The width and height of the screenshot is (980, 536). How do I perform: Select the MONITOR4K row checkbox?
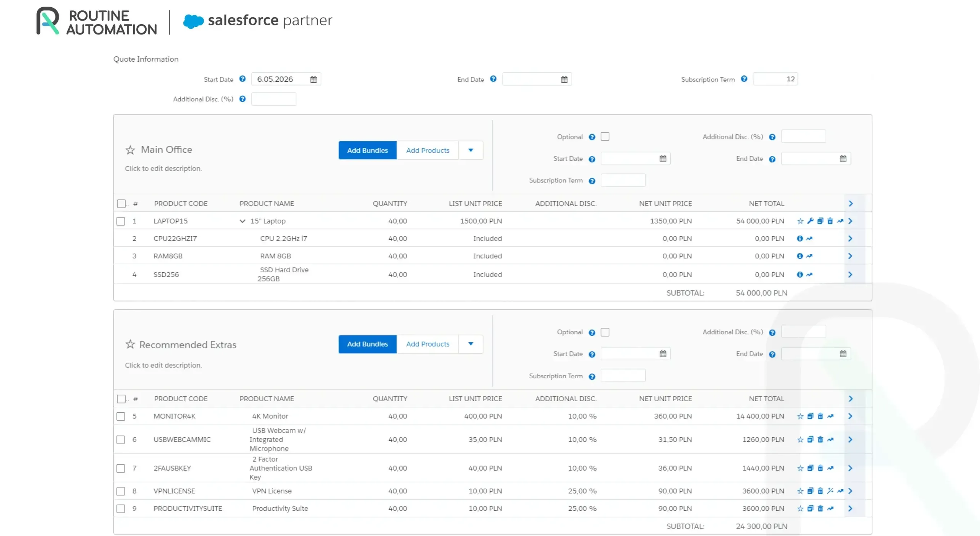click(121, 417)
